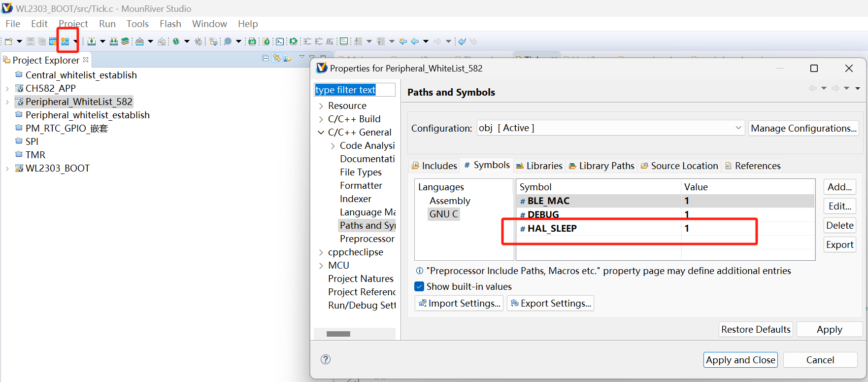Click the properties tree horizontal scrollbar thumb
The image size is (868, 382).
coord(338,334)
